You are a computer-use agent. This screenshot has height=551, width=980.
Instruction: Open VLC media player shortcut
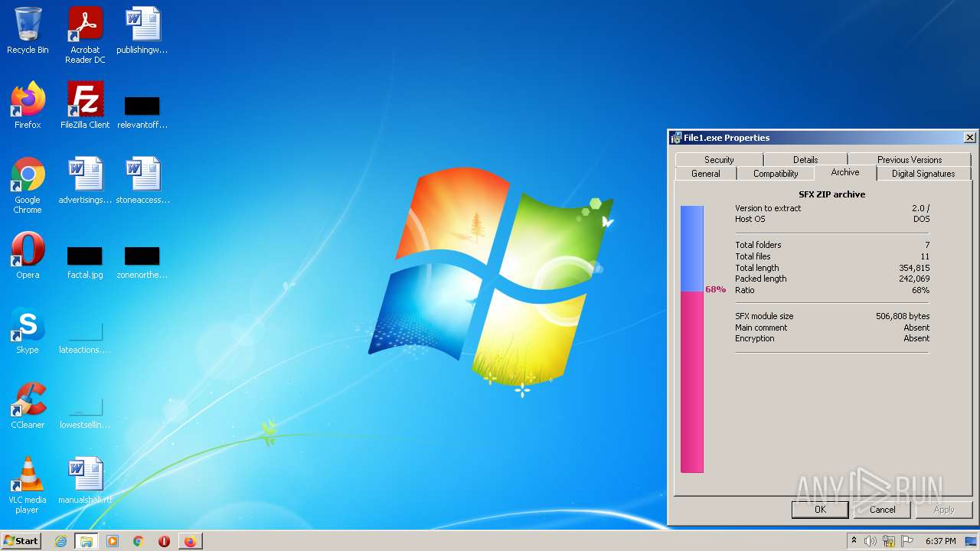[28, 485]
